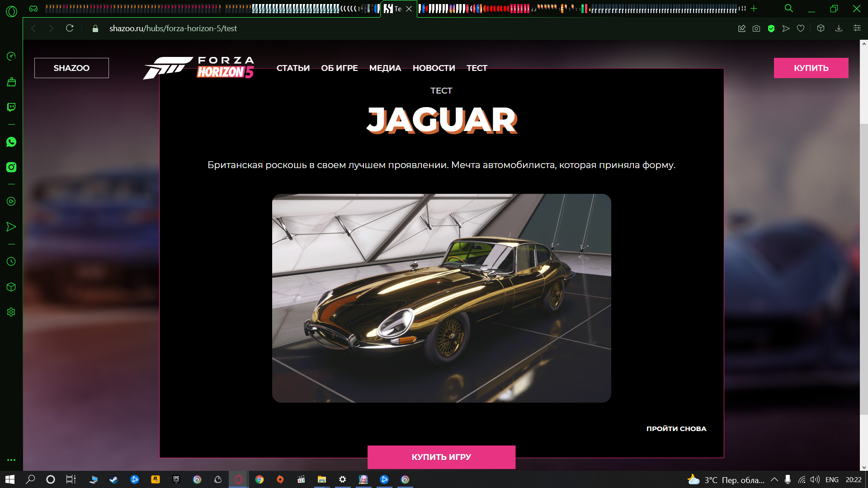Image resolution: width=868 pixels, height=488 pixels.
Task: Open Extensions cube icon in sidebar
Action: tap(11, 287)
